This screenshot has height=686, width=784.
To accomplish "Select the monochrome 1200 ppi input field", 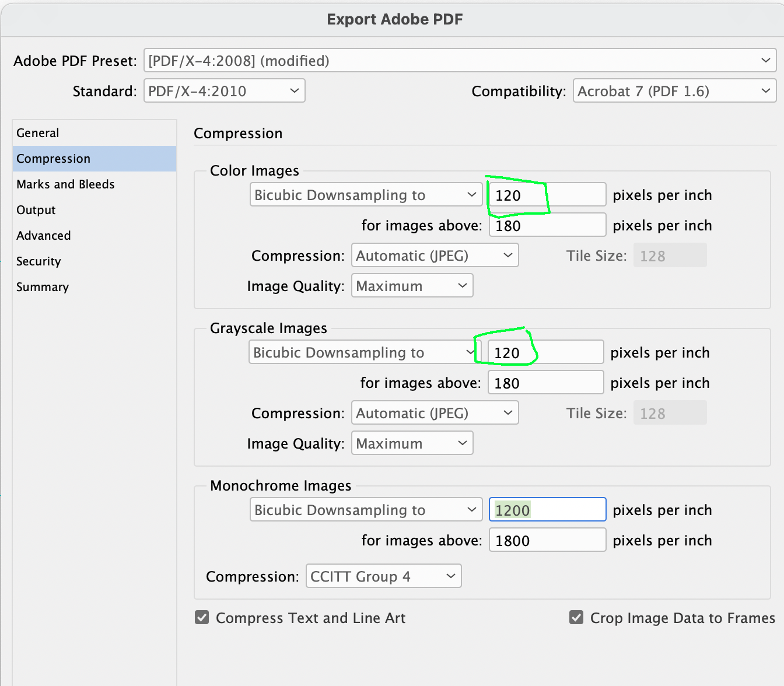I will tap(547, 509).
